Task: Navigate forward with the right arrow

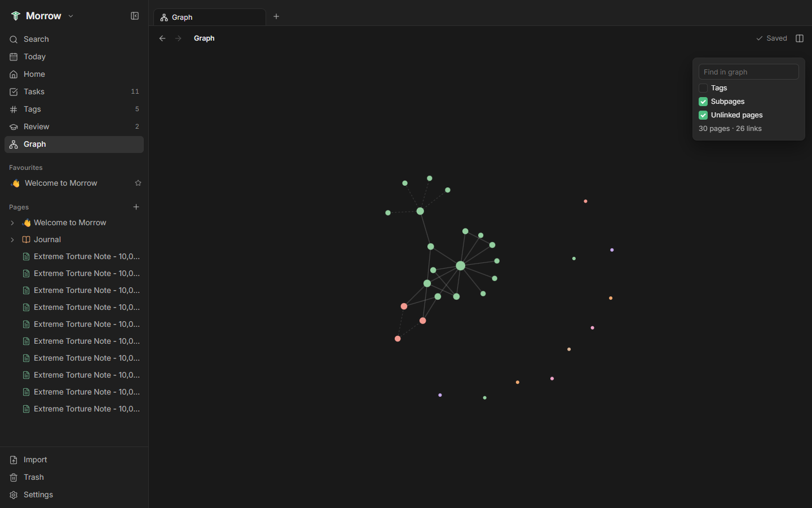Action: tap(178, 38)
